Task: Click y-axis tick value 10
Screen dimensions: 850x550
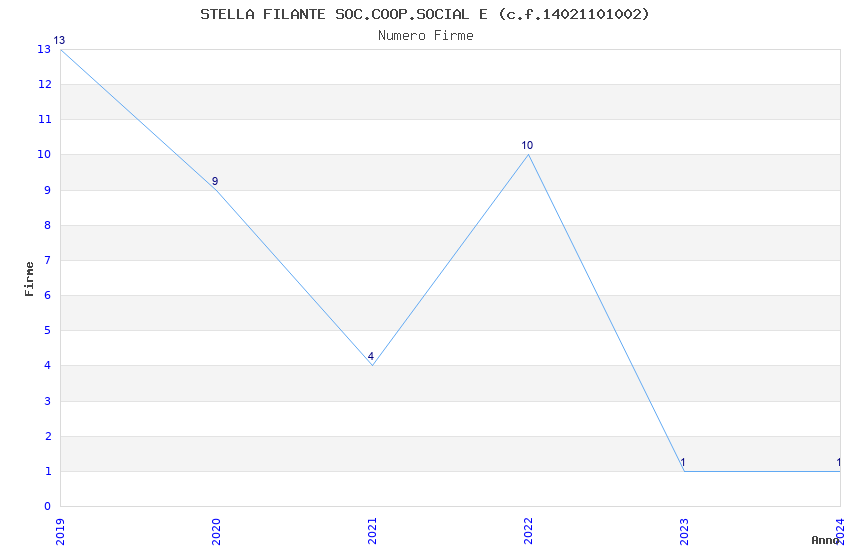Action: click(44, 154)
